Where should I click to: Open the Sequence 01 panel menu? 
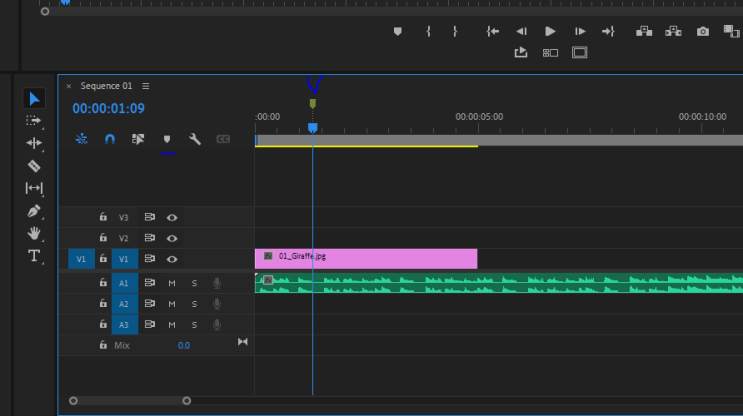146,86
